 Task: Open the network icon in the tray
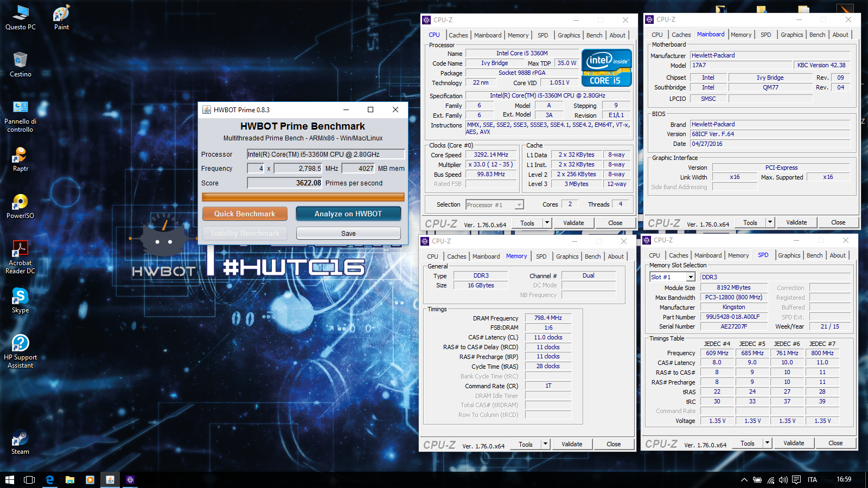770,480
